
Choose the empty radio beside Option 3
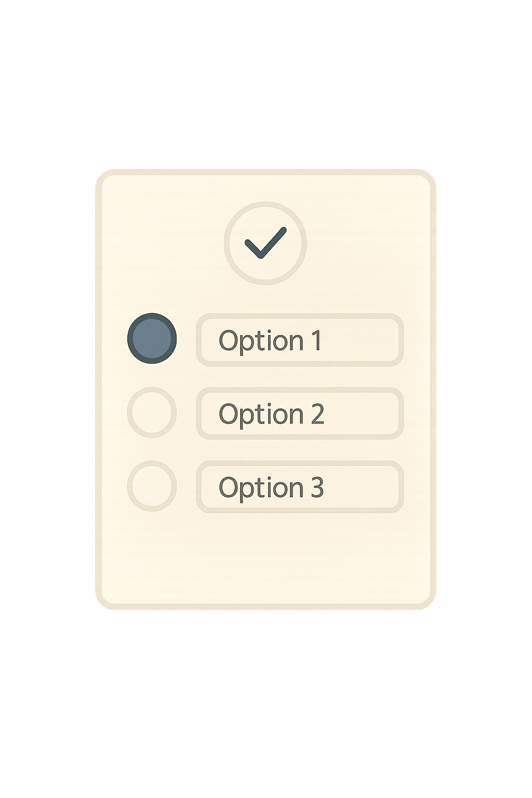[152, 486]
